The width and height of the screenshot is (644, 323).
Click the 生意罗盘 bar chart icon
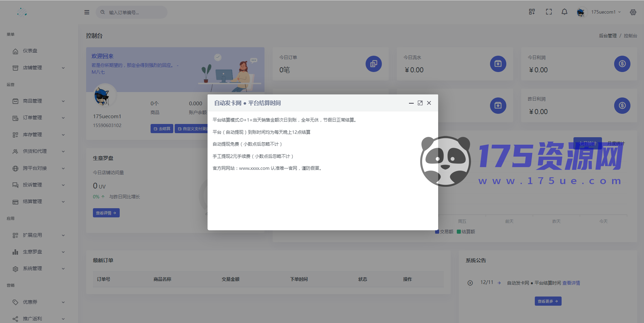pos(15,252)
